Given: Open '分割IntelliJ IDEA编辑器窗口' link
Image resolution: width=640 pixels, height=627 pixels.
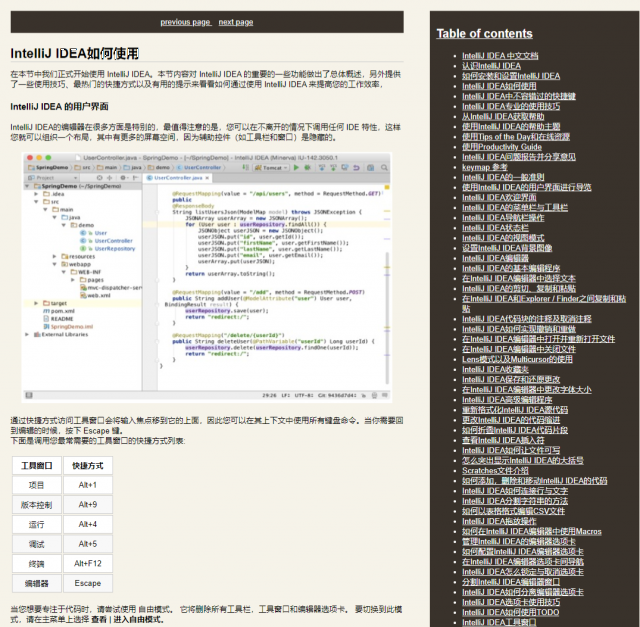Looking at the screenshot, I should (x=511, y=582).
